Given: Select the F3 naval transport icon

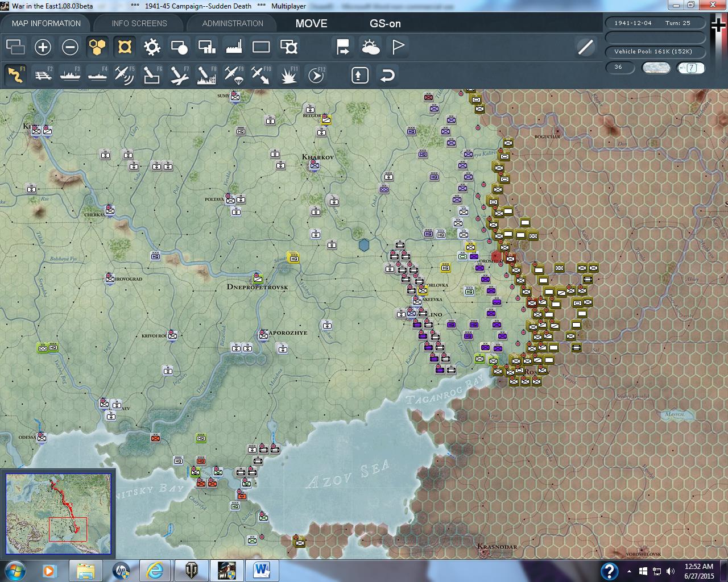Looking at the screenshot, I should pos(70,75).
